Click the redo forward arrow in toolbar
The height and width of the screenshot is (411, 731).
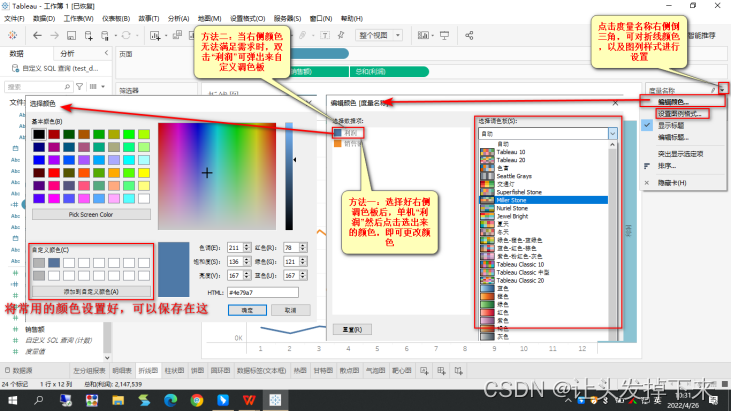(x=55, y=35)
